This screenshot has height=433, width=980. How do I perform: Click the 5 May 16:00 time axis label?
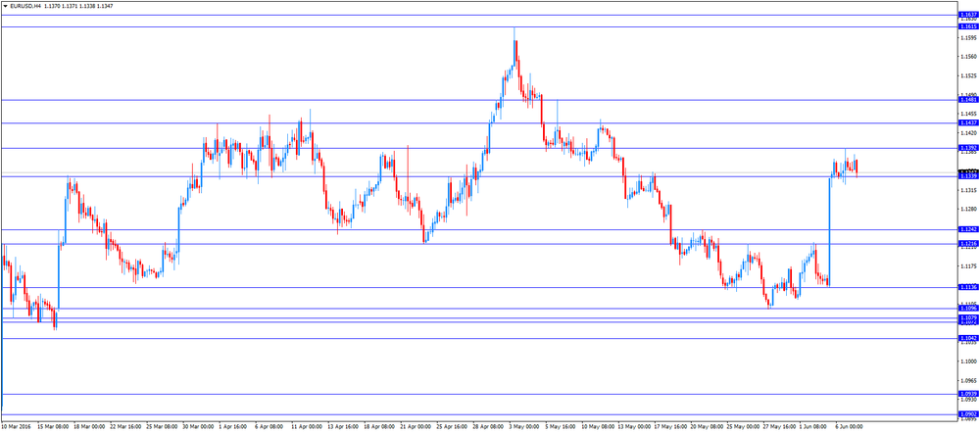coord(560,428)
